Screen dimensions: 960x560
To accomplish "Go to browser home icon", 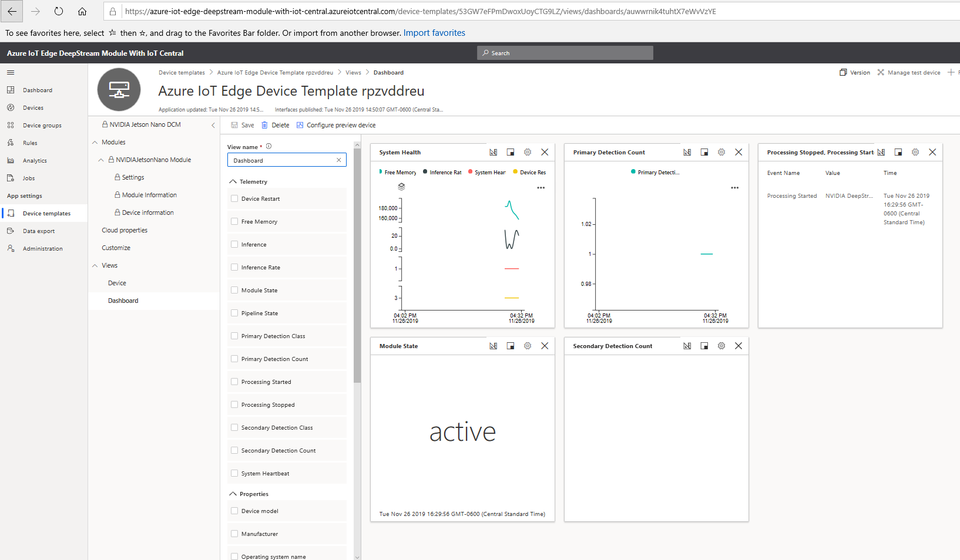I will click(x=82, y=11).
